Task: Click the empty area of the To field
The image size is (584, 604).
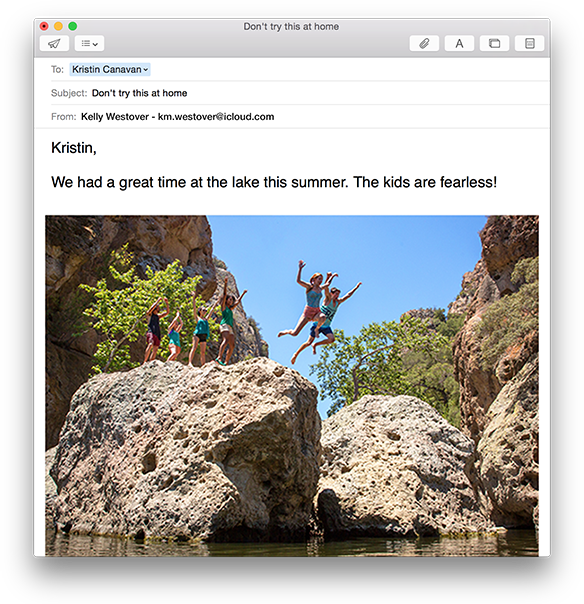Action: pos(347,69)
